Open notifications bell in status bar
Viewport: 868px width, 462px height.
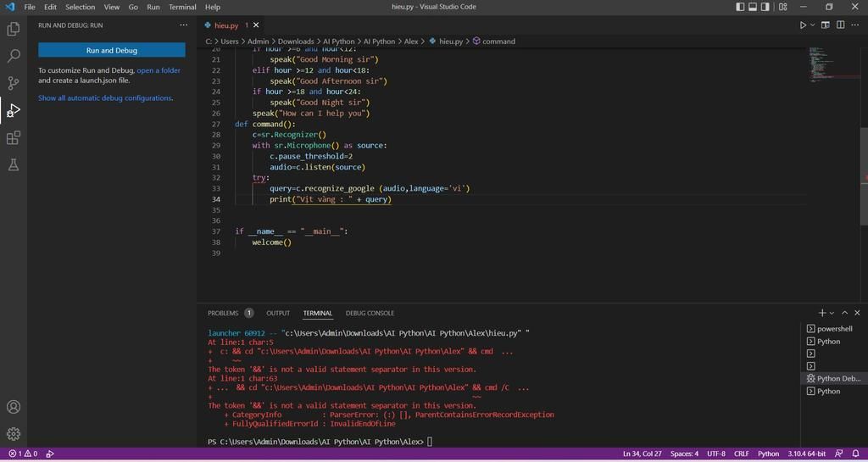(854, 454)
